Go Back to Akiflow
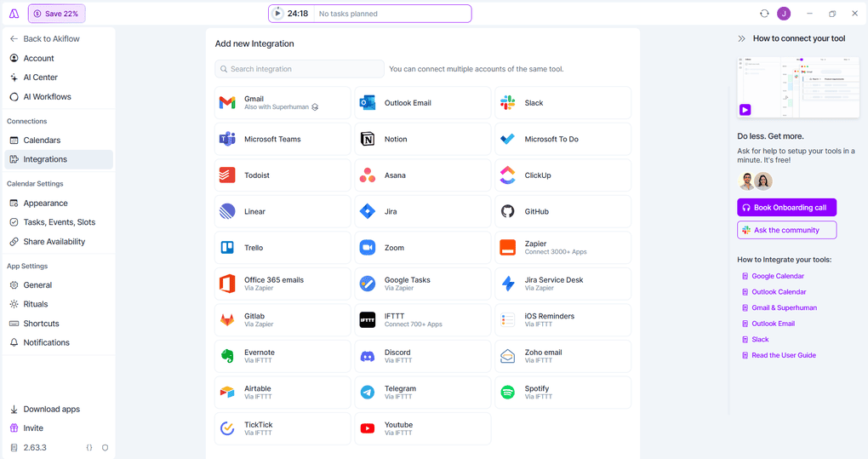868x459 pixels. (x=45, y=39)
